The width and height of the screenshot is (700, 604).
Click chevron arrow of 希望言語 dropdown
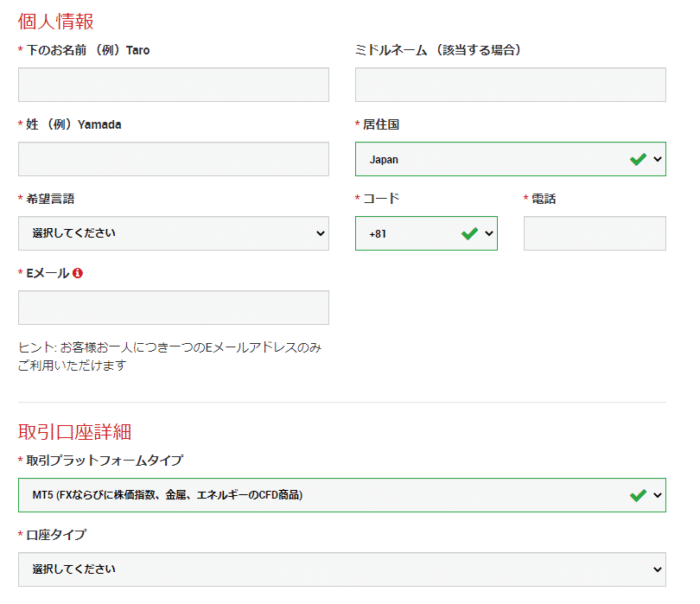point(321,233)
